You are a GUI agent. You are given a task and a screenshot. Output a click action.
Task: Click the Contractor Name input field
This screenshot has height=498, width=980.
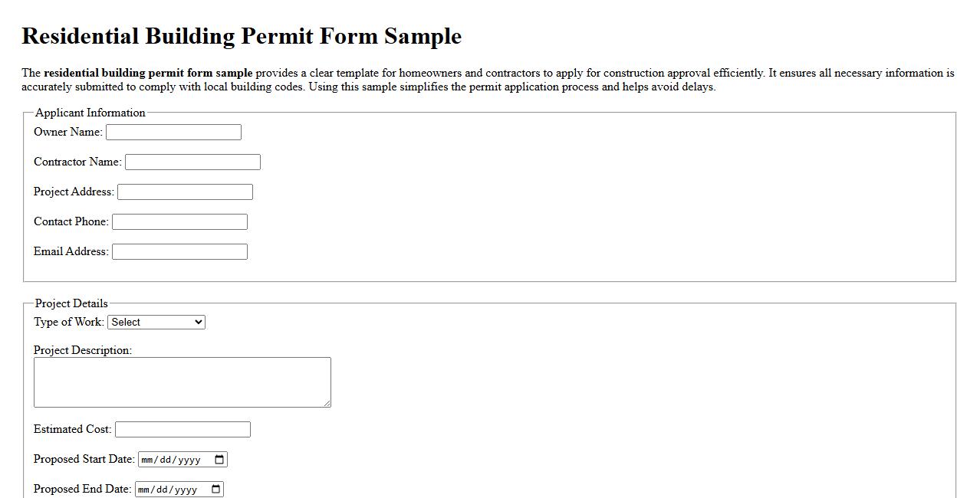coord(192,162)
